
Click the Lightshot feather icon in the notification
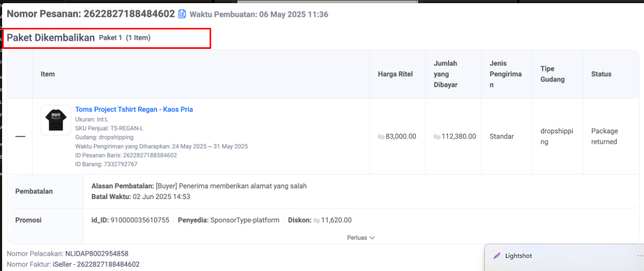496,256
